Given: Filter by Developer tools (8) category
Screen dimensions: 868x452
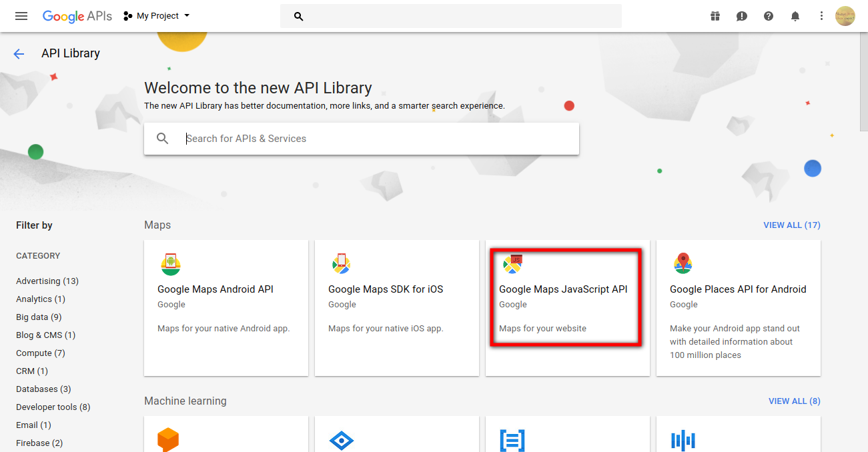Looking at the screenshot, I should (x=53, y=407).
